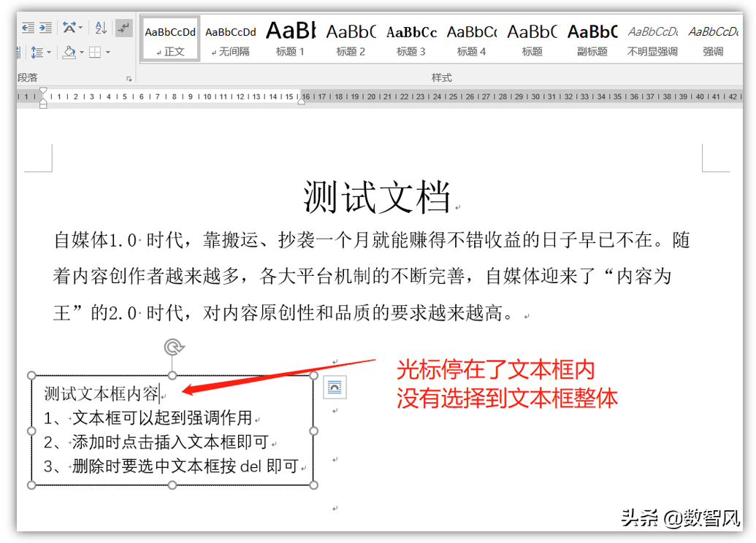Image resolution: width=756 pixels, height=543 pixels.
Task: Decrease paragraph indent
Action: pos(28,28)
